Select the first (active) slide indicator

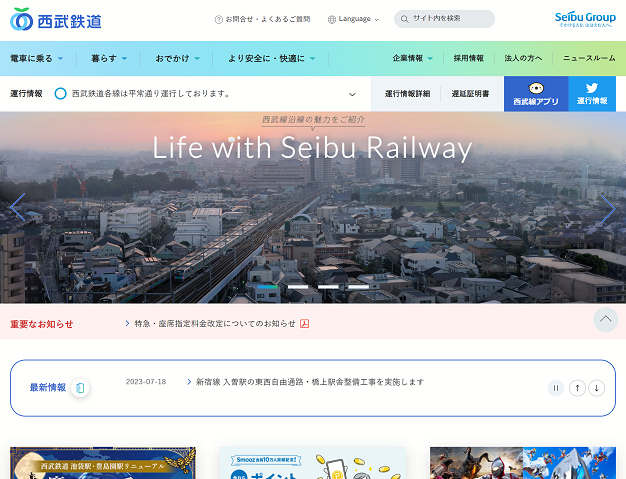267,287
